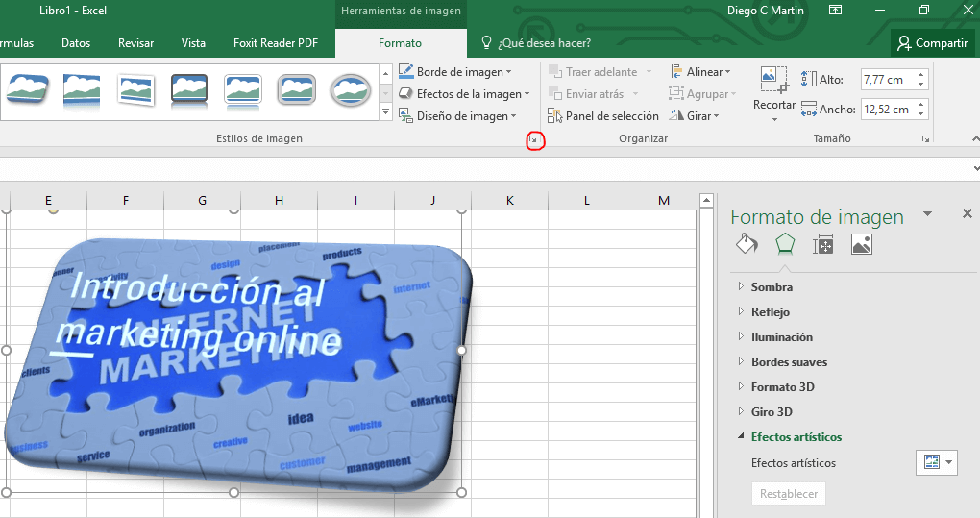Select the Relleno y línea paint bucket icon
980x518 pixels.
747,244
